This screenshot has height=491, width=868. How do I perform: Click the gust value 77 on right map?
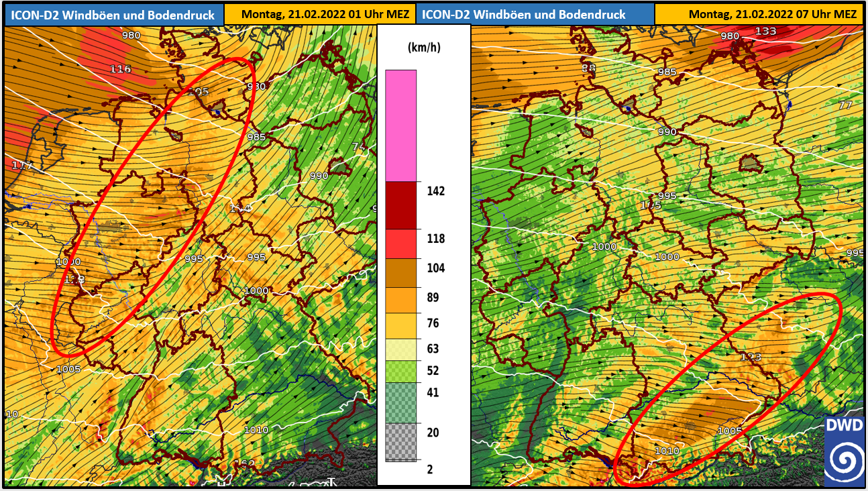point(845,105)
